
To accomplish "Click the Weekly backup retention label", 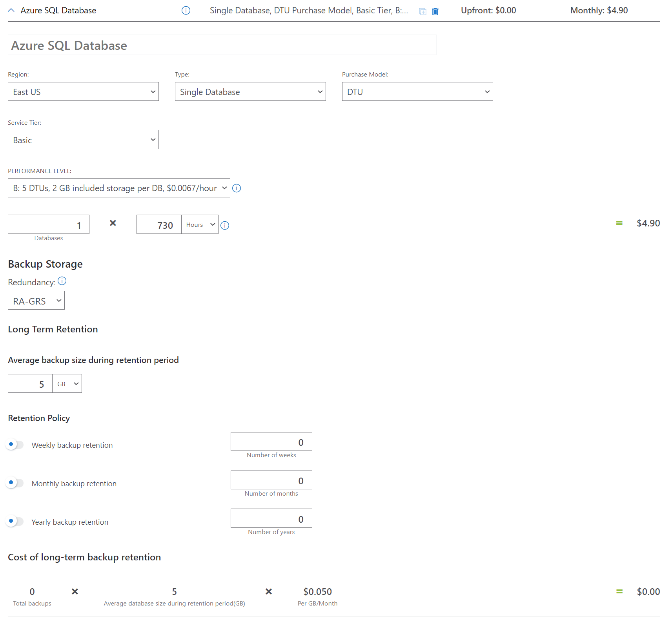I will (72, 445).
